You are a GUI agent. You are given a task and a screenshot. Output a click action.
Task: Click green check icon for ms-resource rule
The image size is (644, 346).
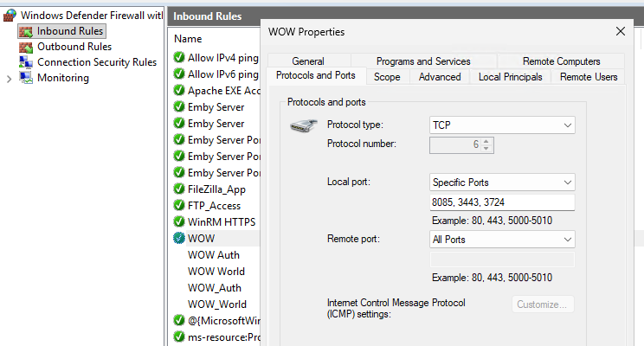tap(179, 336)
